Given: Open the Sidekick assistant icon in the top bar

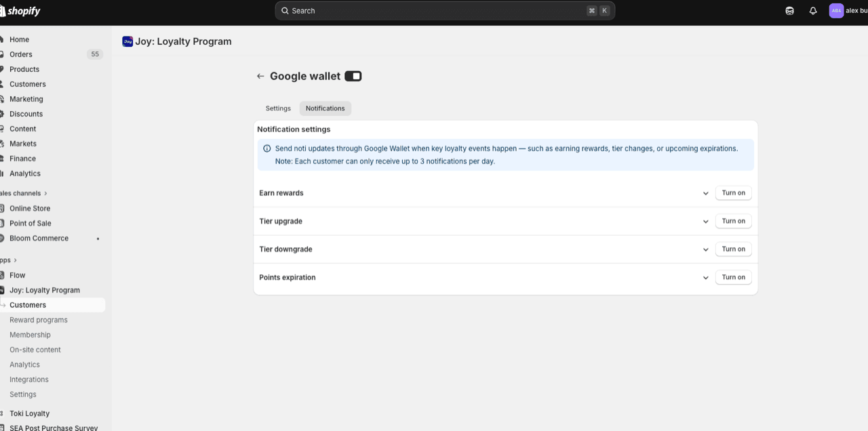Looking at the screenshot, I should click(x=789, y=11).
